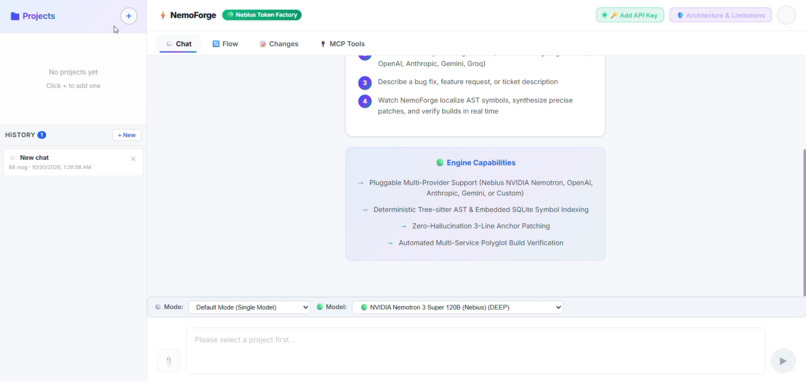This screenshot has width=806, height=381.
Task: Click the green Engine Capabilities icon
Action: click(439, 162)
